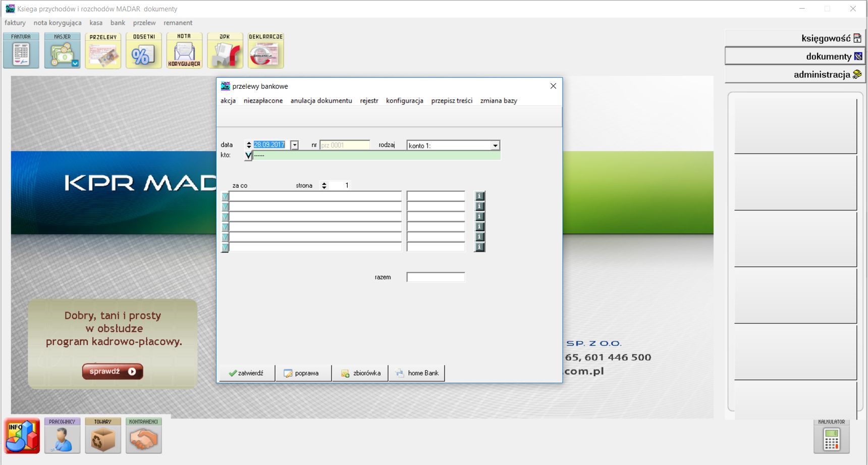Click info icon of fourth transfer row
Image resolution: width=868 pixels, height=465 pixels.
click(480, 227)
